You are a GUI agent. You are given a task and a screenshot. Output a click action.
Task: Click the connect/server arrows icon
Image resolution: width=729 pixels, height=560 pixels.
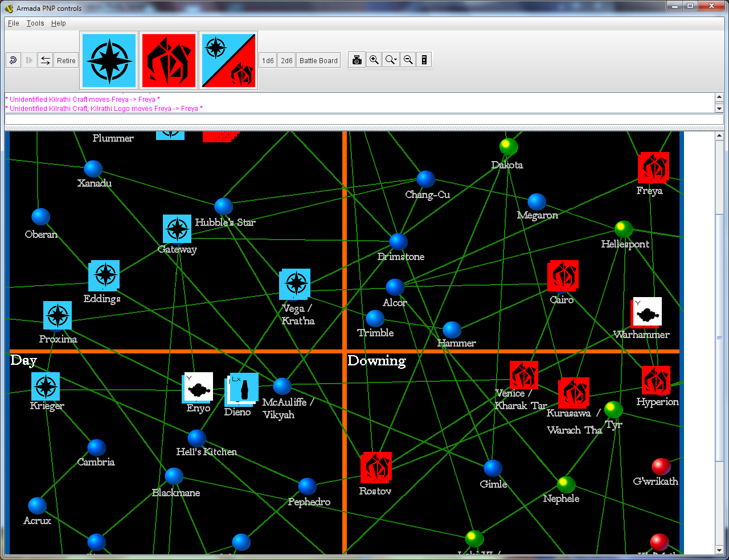[46, 60]
